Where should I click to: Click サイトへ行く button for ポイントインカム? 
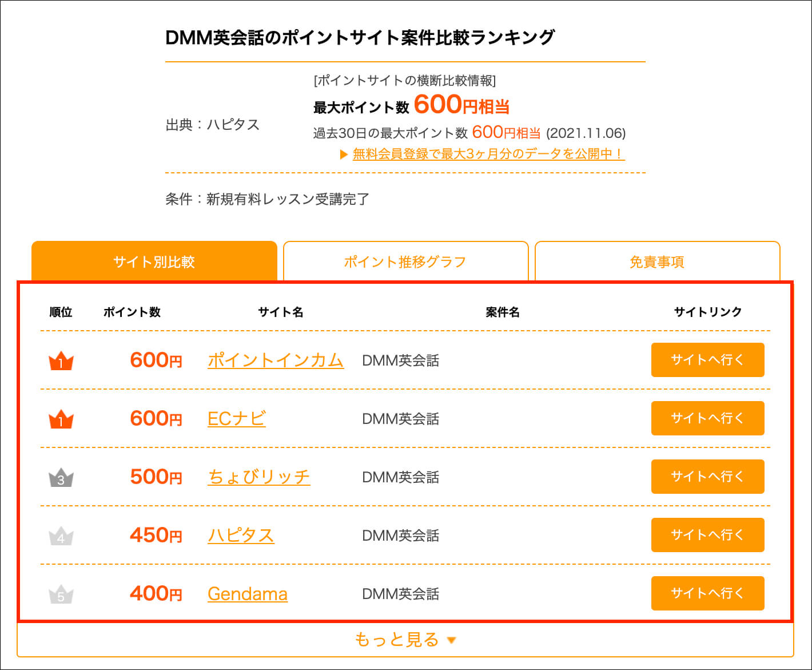707,360
